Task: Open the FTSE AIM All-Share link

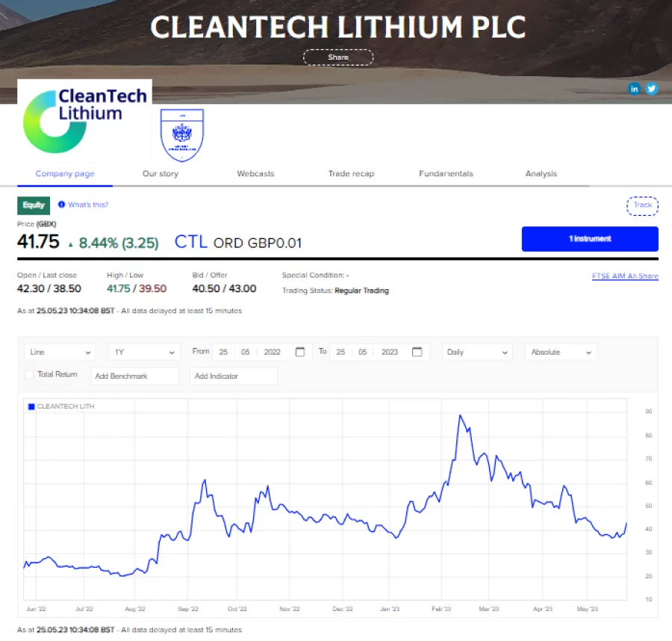Action: [625, 276]
